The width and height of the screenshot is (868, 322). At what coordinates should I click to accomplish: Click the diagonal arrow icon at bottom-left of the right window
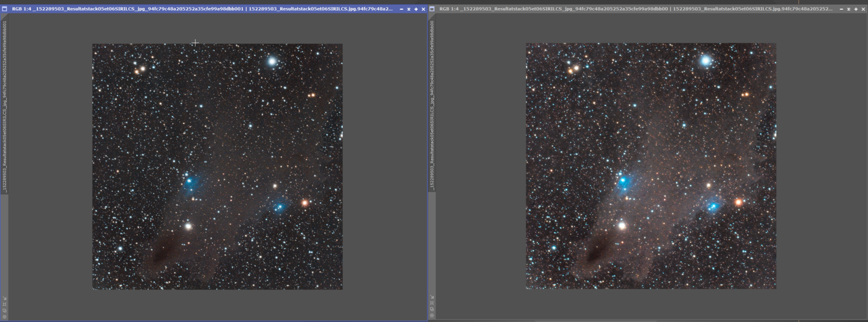click(432, 297)
